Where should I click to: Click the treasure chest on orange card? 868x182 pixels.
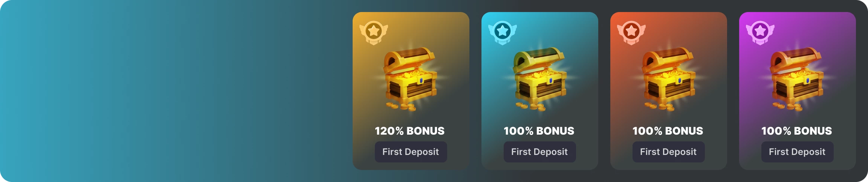[x=668, y=79]
